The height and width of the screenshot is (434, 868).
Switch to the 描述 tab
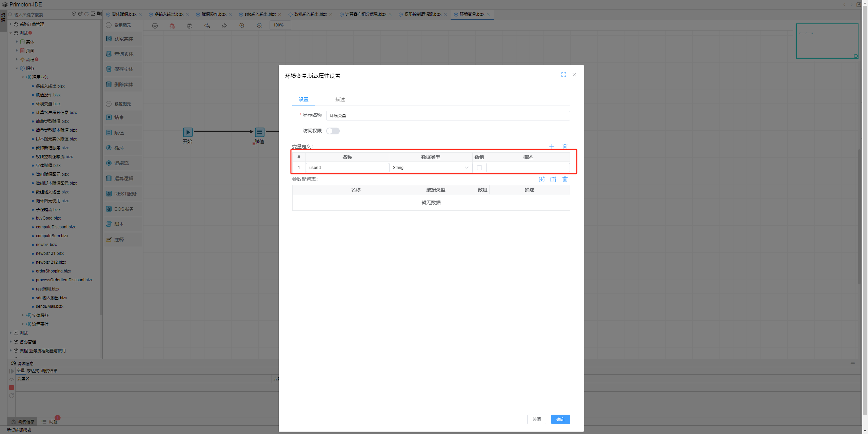[x=340, y=99]
